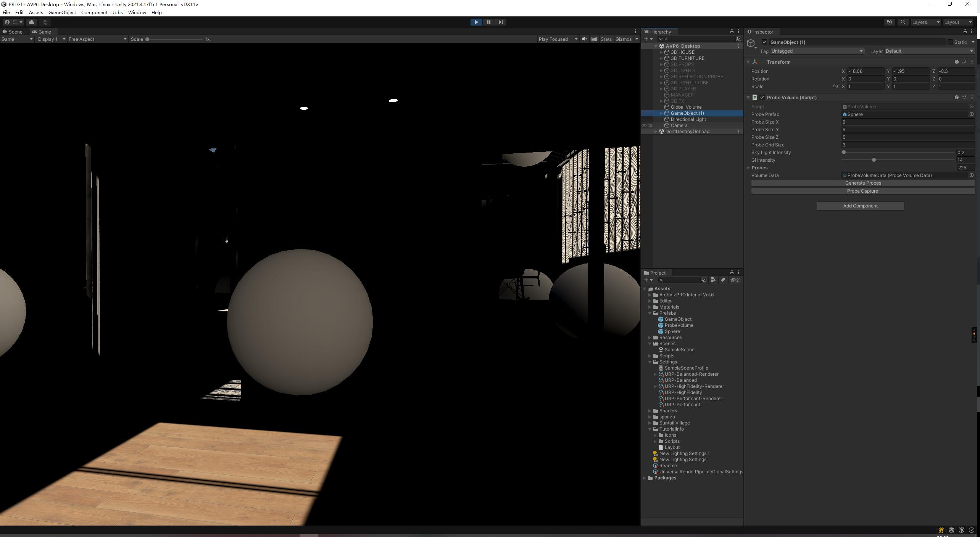Screen dimensions: 980x537
Task: Open Free Aspect dropdown
Action: [x=97, y=39]
